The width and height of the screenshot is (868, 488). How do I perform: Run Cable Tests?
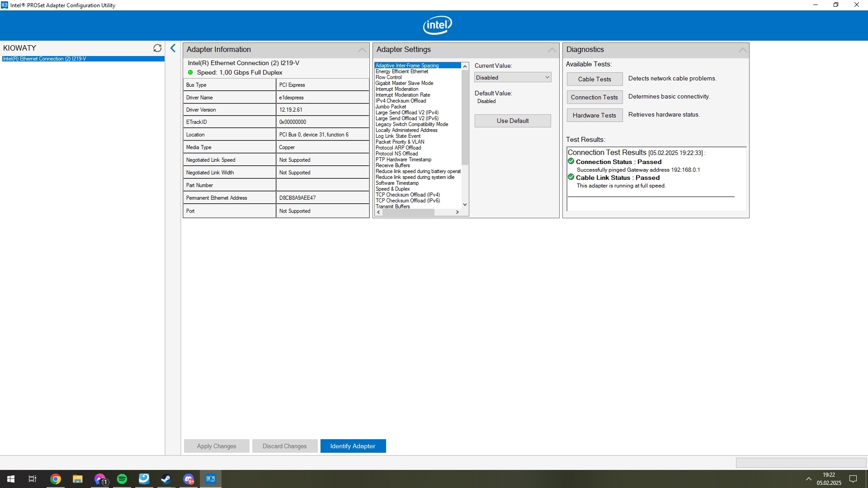pos(594,79)
